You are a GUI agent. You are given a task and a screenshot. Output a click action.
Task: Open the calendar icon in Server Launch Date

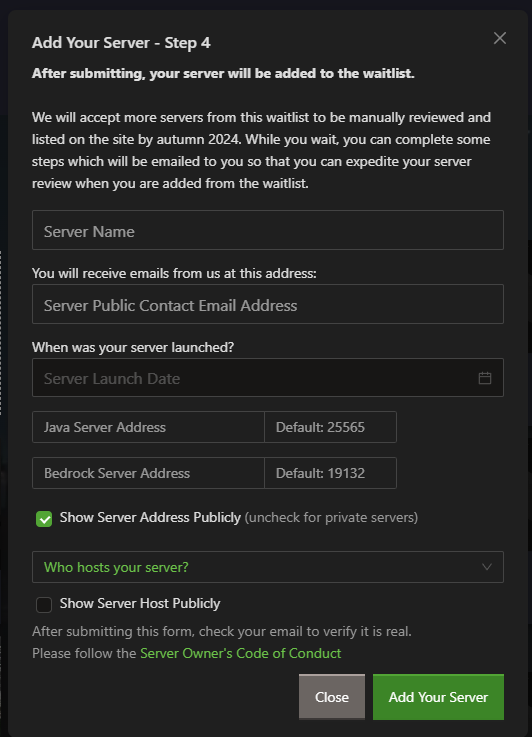tap(485, 378)
